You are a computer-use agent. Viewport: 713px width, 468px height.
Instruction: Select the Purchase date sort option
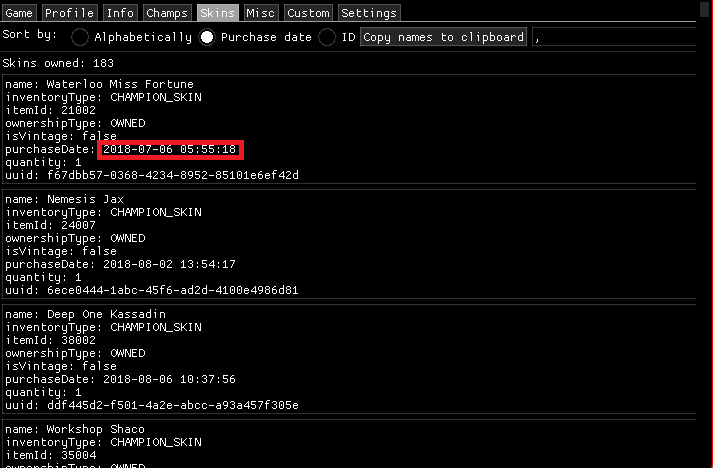click(x=255, y=37)
